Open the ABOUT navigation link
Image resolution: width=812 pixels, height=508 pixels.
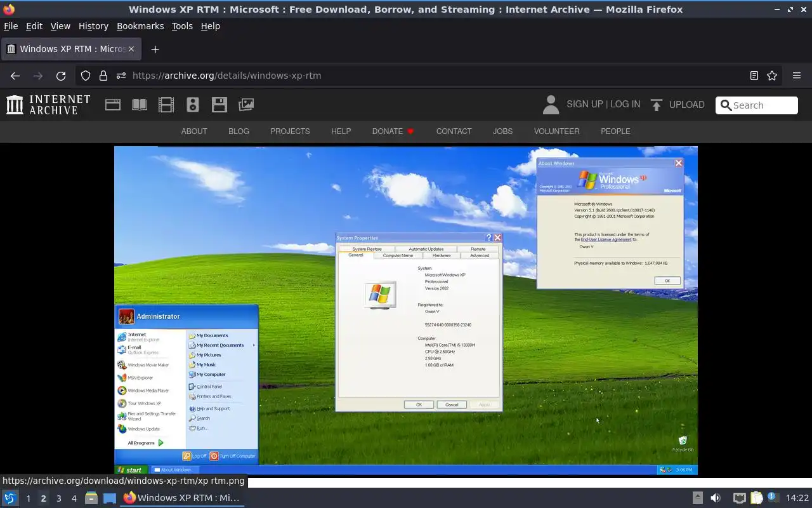pyautogui.click(x=194, y=131)
